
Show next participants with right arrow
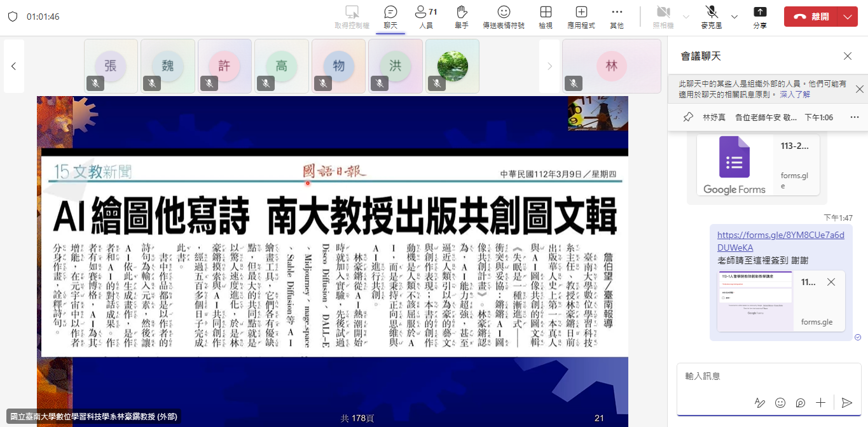point(549,66)
